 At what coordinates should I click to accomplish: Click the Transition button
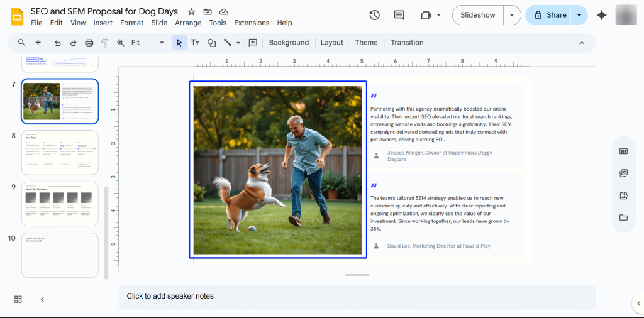(x=407, y=43)
